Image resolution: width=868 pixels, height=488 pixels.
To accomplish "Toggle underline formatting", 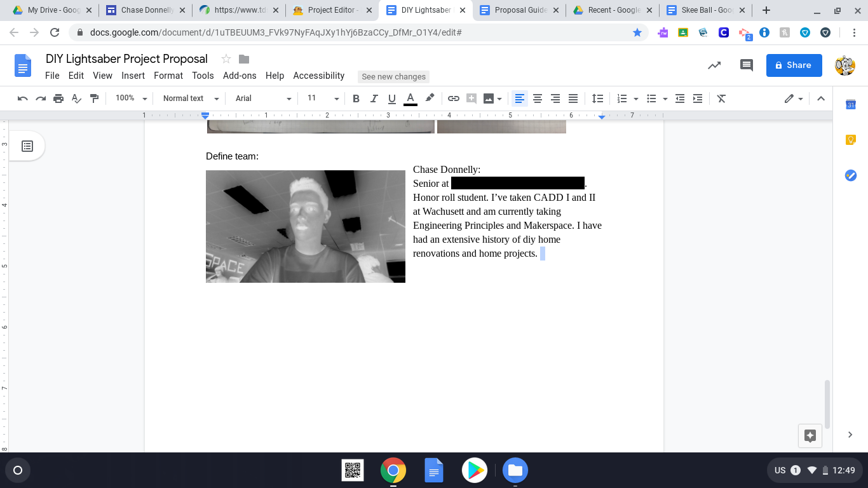I will click(391, 98).
